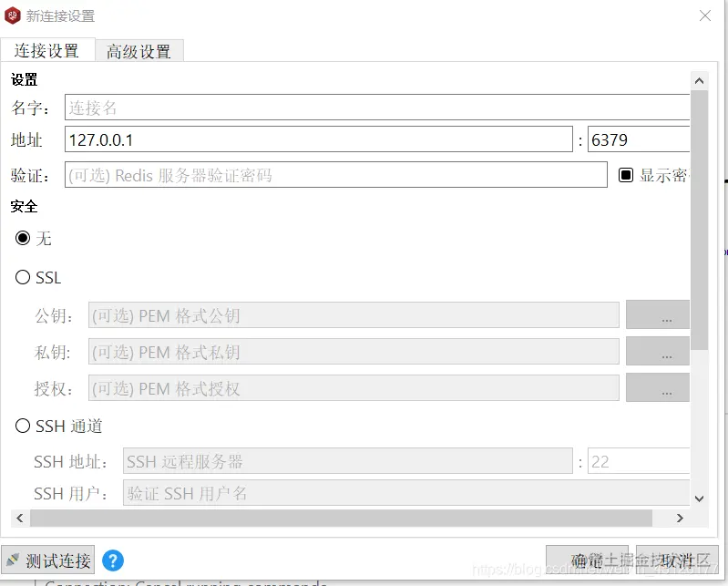Click the vertical scrollbar up arrow
Viewport: 728px width, 586px height.
point(699,81)
